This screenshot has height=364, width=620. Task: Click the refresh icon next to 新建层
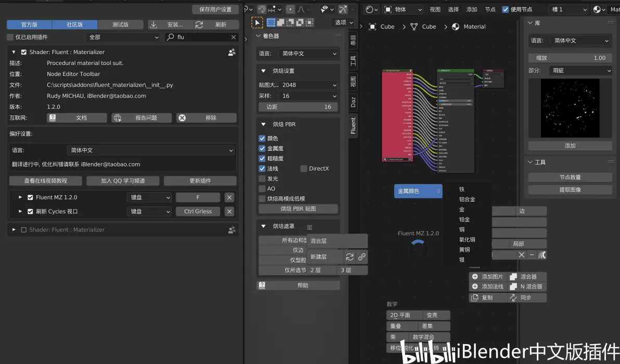[350, 257]
